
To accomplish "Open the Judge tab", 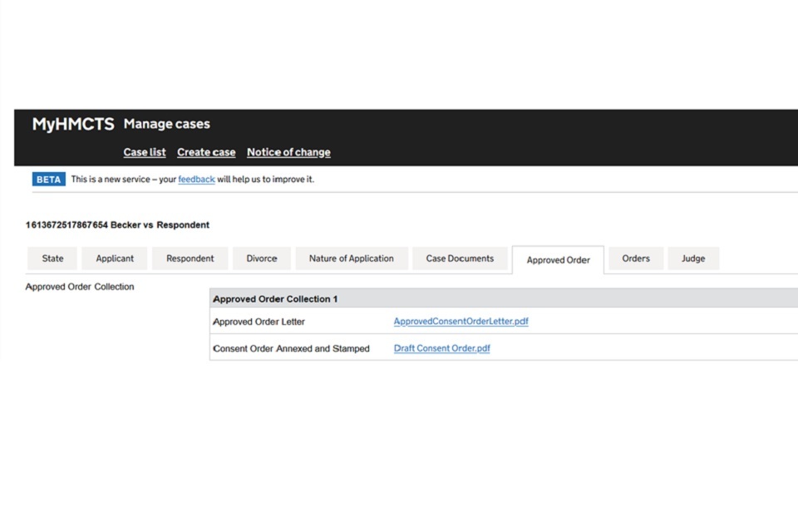I will [693, 259].
